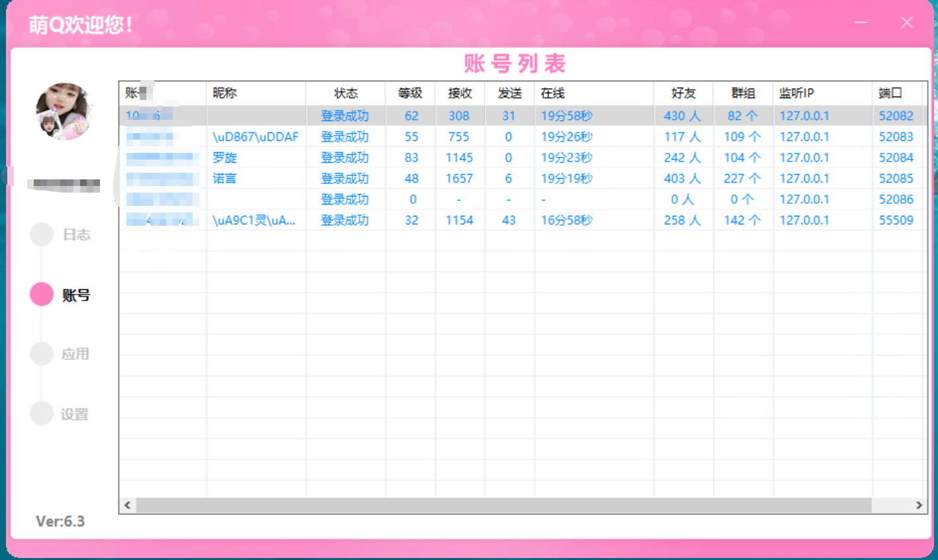Viewport: 938px width, 560px height.
Task: Click 127.0.0.1 listening IP on port 55509 row
Action: pos(804,220)
